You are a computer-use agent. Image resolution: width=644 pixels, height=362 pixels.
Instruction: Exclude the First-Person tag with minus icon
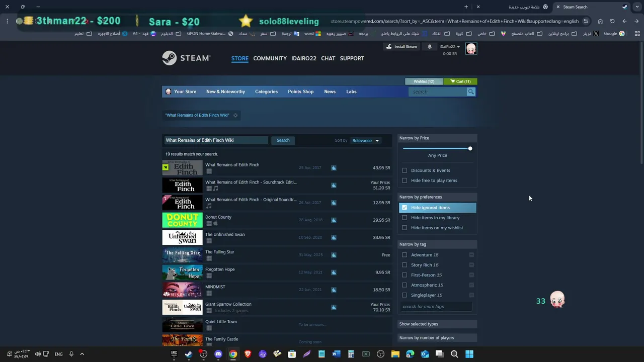[471, 275]
